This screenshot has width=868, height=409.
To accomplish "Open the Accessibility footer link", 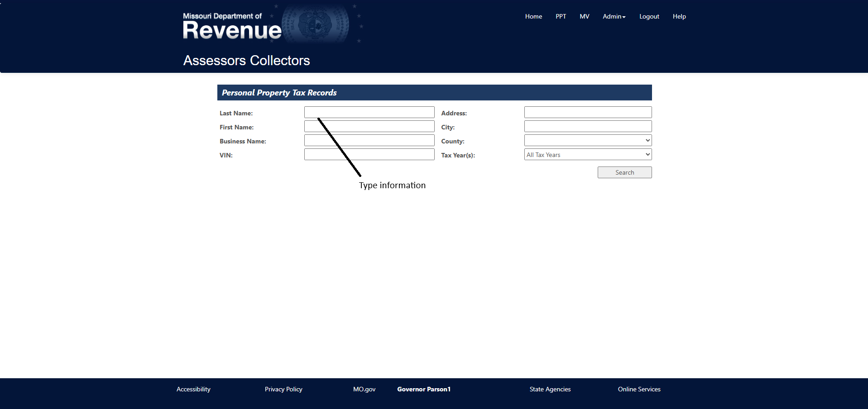I will tap(193, 389).
